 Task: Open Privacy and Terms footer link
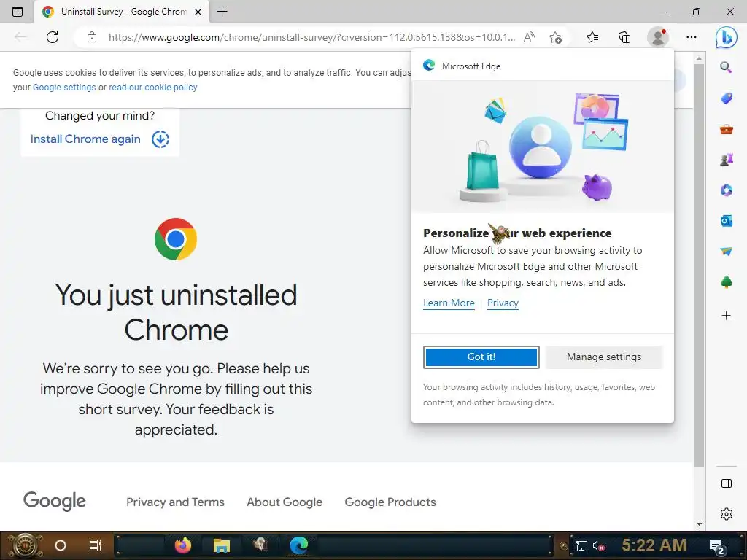tap(175, 502)
